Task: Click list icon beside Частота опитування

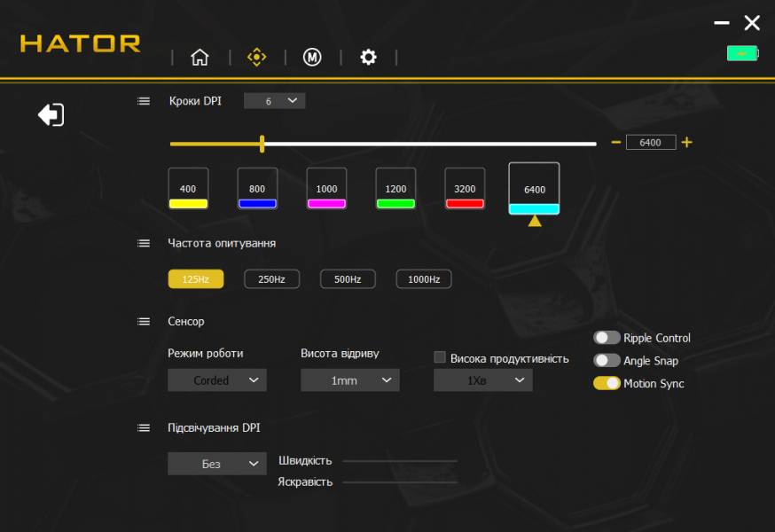Action: click(144, 243)
